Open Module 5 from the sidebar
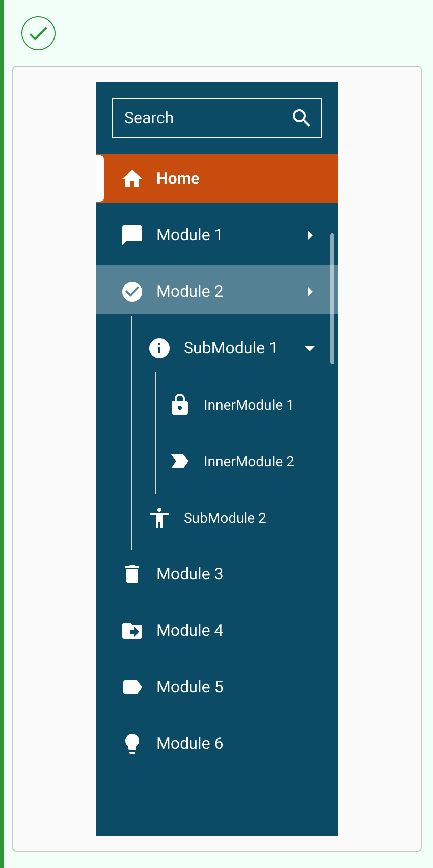The height and width of the screenshot is (868, 433). tap(190, 687)
